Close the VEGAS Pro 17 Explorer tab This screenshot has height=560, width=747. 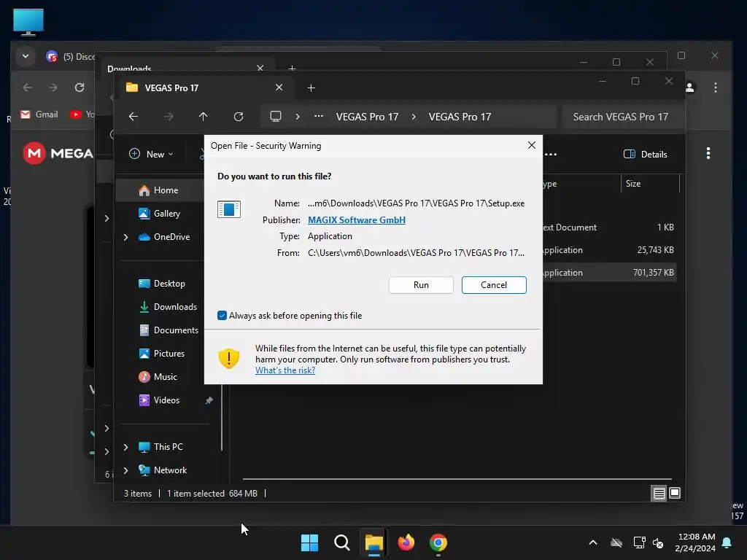coord(279,87)
